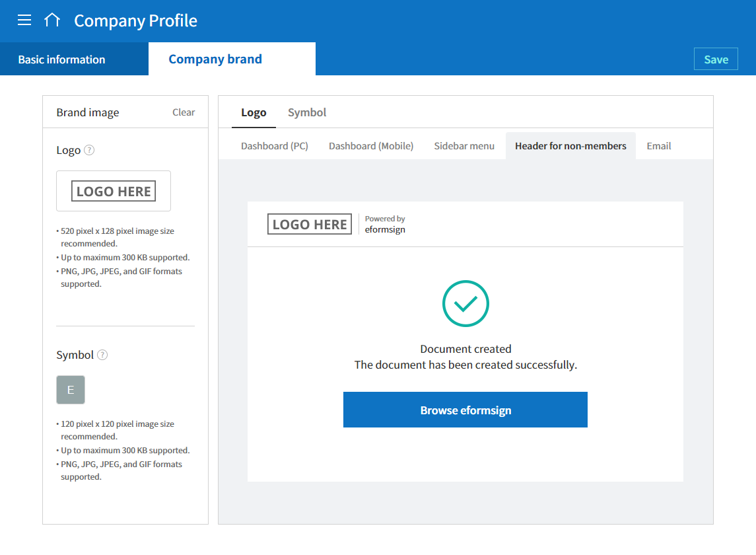Select the Company brand tab
Image resolution: width=756 pixels, height=555 pixels.
tap(232, 59)
